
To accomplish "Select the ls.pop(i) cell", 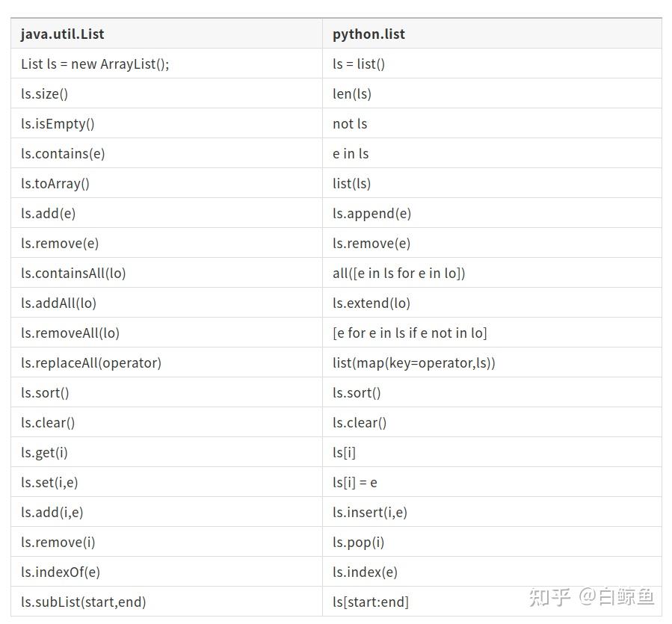I will pyautogui.click(x=359, y=542).
